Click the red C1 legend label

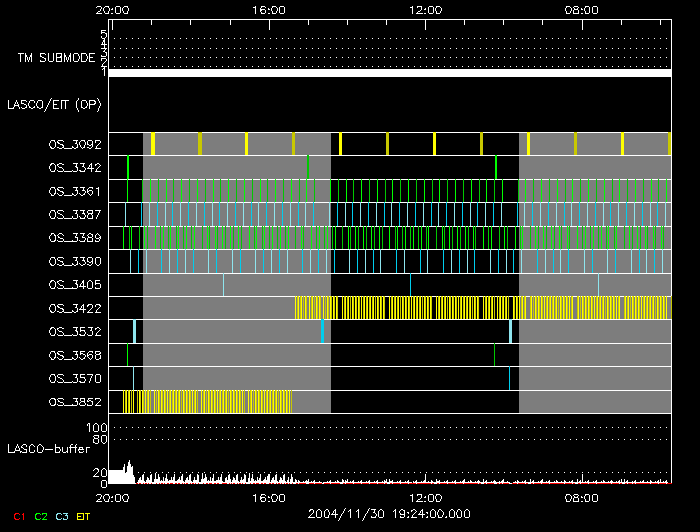coord(18,516)
